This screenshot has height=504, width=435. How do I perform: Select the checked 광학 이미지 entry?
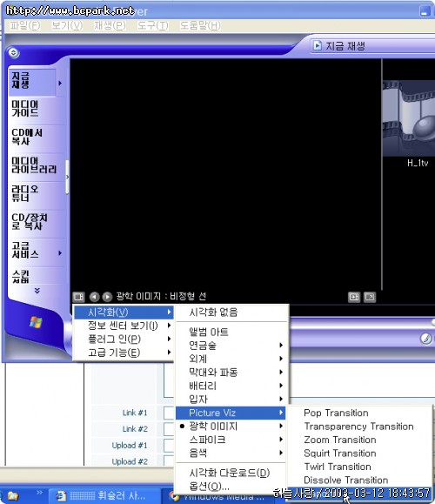(x=231, y=427)
